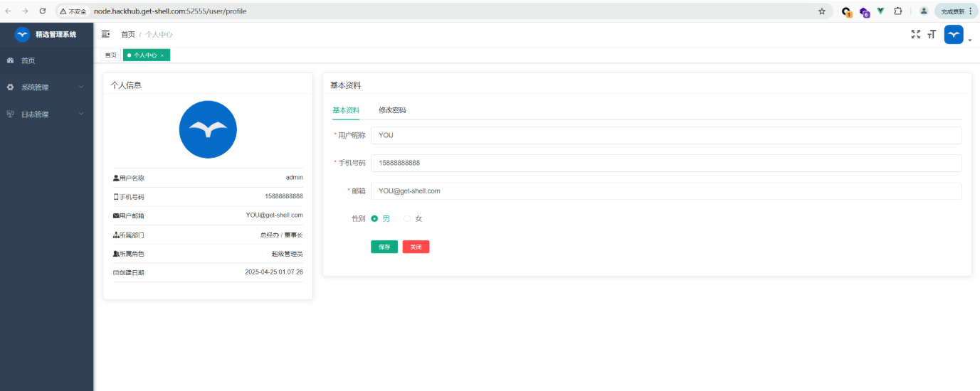Collapse sidebar with the hamburger menu icon
This screenshot has width=980, height=391.
pyautogui.click(x=105, y=34)
